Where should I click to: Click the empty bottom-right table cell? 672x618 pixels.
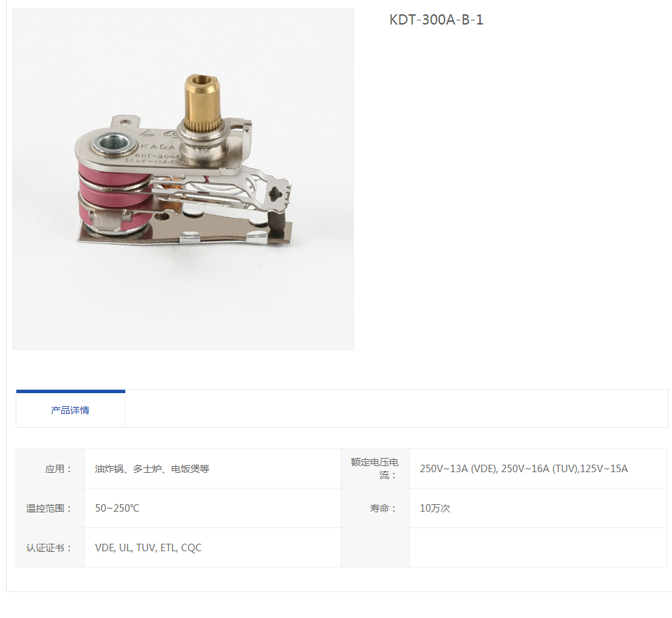tap(538, 548)
